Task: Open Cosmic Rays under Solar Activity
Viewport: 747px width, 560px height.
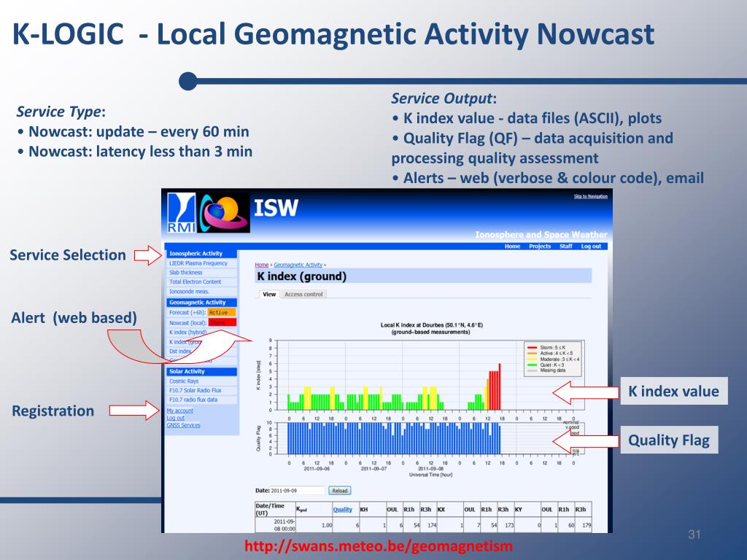Action: coord(183,381)
